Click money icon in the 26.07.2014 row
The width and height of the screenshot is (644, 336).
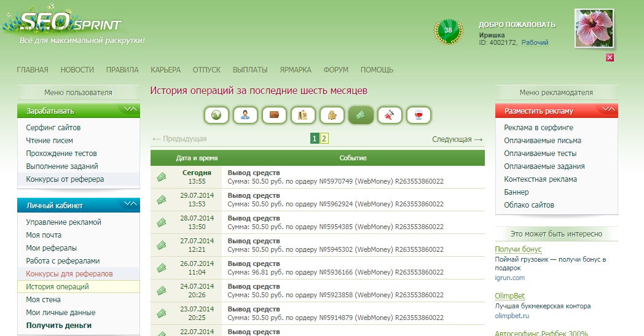click(x=162, y=268)
